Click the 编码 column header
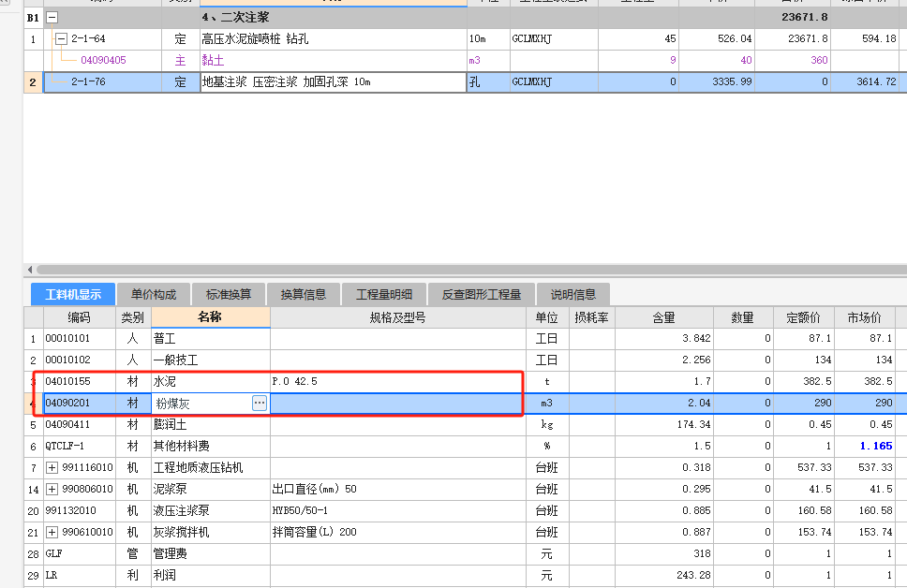The image size is (907, 588). pos(80,317)
